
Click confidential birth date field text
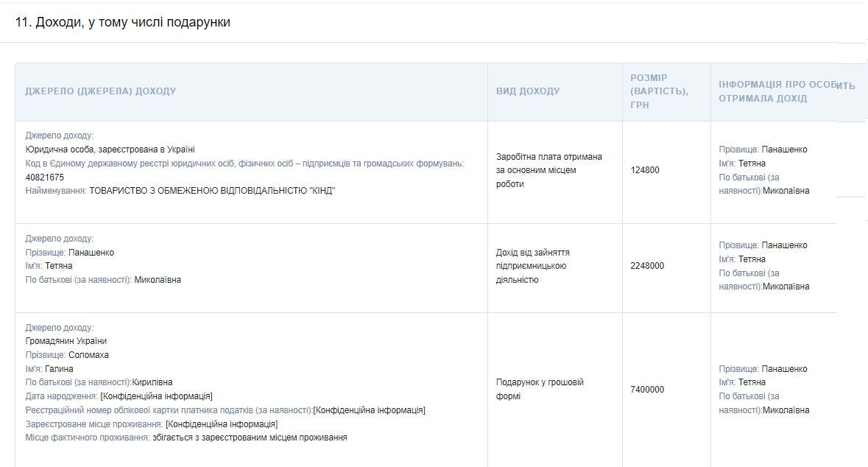pyautogui.click(x=156, y=396)
